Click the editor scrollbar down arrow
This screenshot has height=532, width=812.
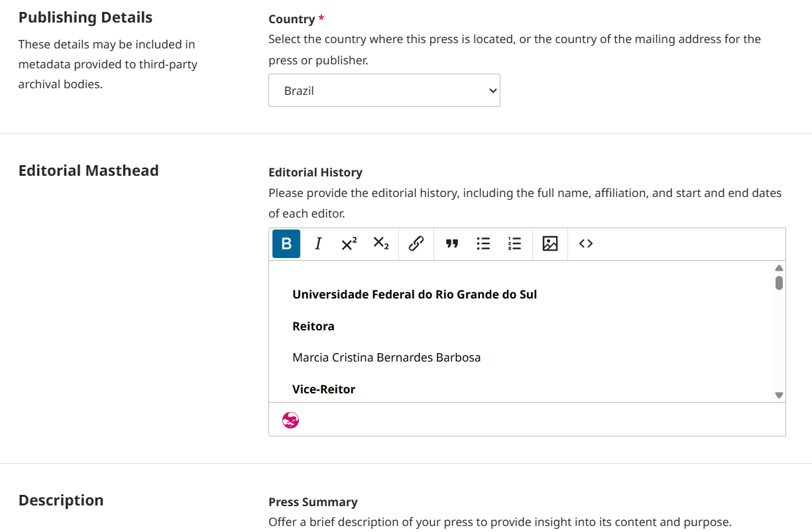tap(779, 395)
